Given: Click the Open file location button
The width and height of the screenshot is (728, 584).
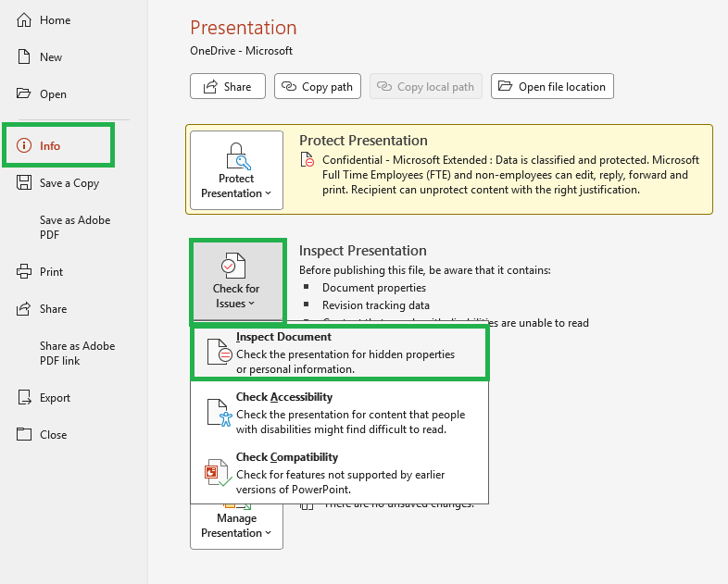Looking at the screenshot, I should pyautogui.click(x=552, y=86).
